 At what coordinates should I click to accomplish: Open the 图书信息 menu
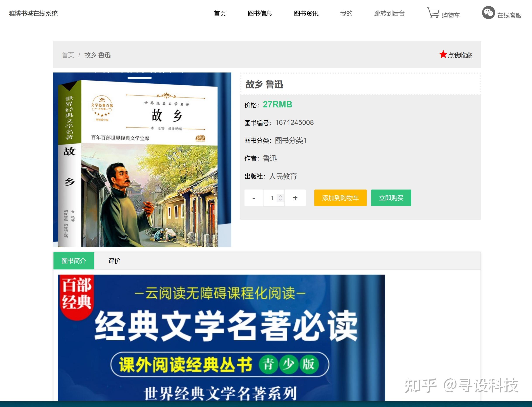pyautogui.click(x=260, y=14)
